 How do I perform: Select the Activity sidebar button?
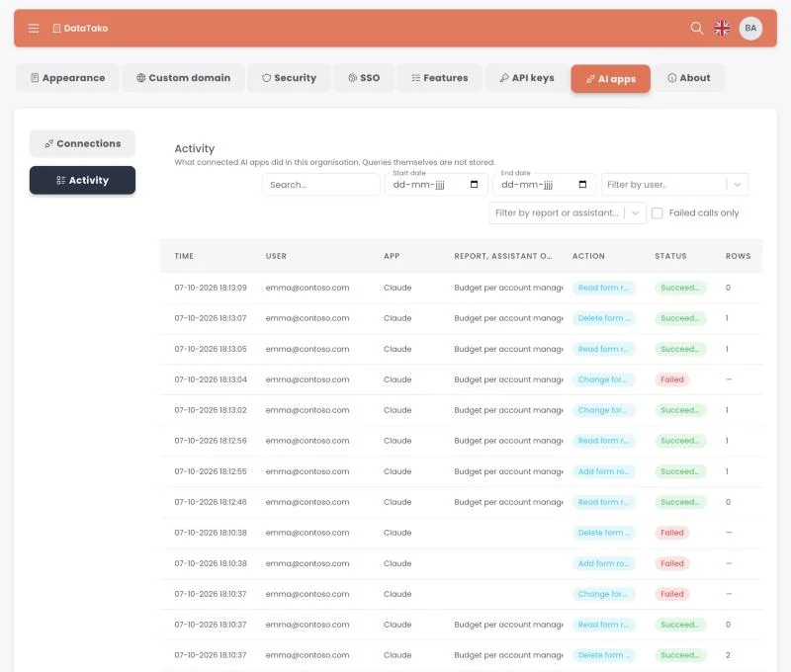pos(82,180)
